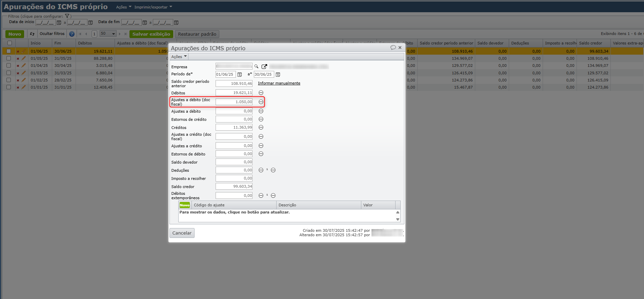Viewport: 644px width, 299px height.
Task: Open details ellipsis for Ajustes a débito (doc fiscal)
Action: click(261, 102)
